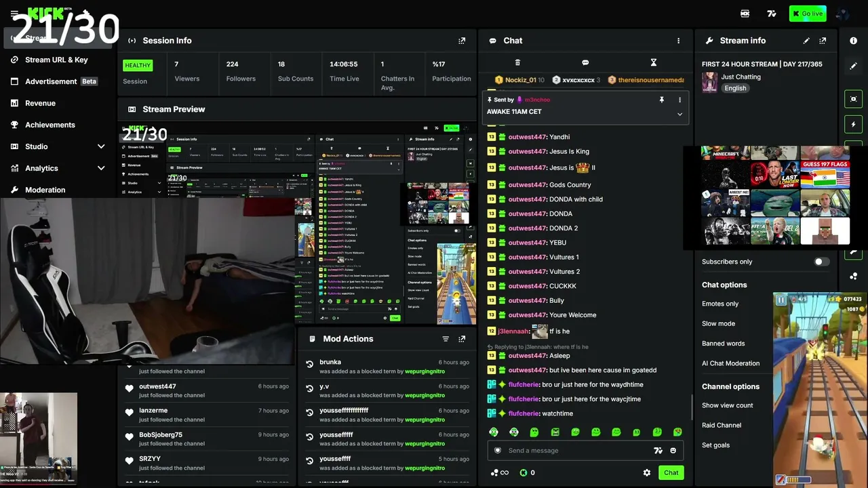
Task: Undo the y.v blocked term action
Action: [310, 388]
